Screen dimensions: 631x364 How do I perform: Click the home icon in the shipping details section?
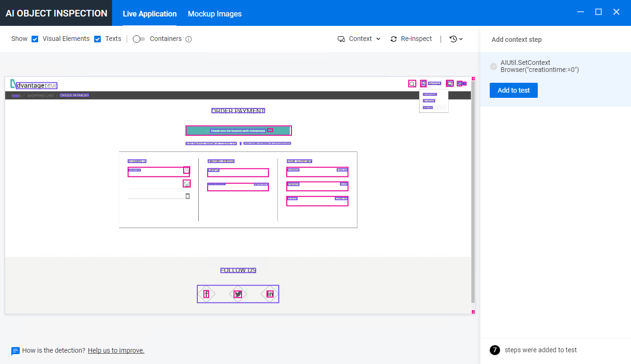[x=187, y=183]
